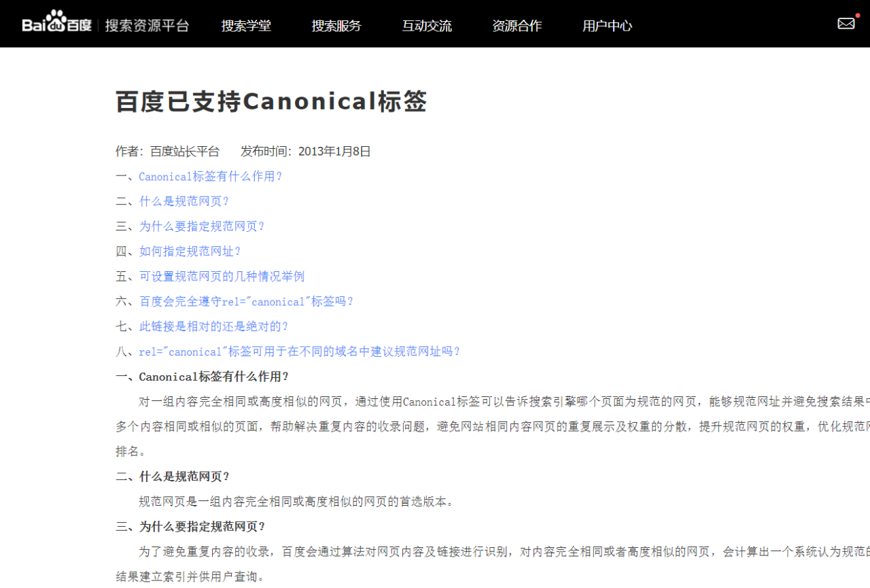Open the Canonical标签有什么作用 link
The image size is (870, 588).
211,176
